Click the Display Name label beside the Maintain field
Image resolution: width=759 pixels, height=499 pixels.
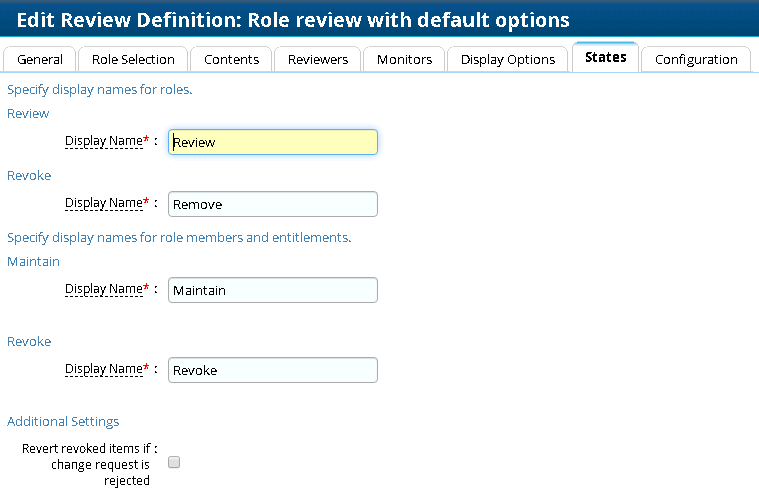click(x=104, y=289)
